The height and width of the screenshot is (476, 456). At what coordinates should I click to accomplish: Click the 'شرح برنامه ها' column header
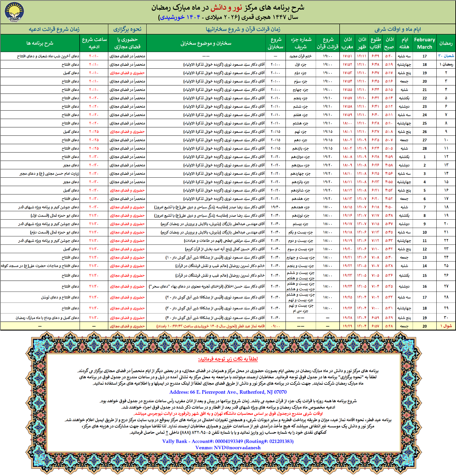pyautogui.click(x=40, y=43)
